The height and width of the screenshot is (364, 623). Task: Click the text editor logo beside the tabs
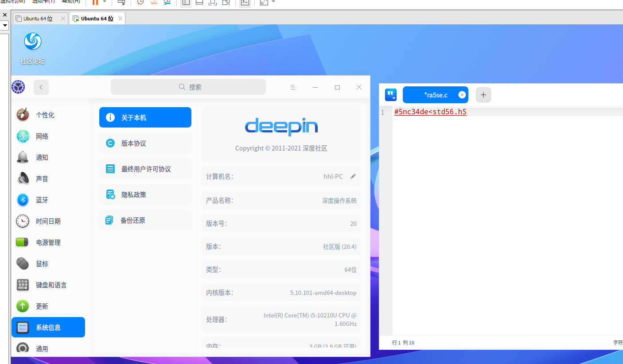click(x=390, y=94)
